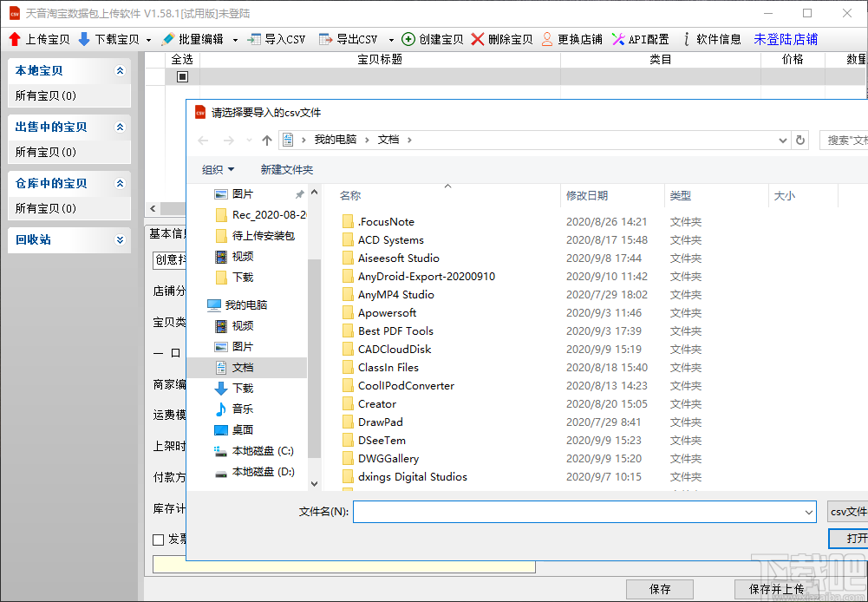Open the 导出CSV dropdown arrow
Viewport: 868px width, 602px height.
[x=391, y=40]
